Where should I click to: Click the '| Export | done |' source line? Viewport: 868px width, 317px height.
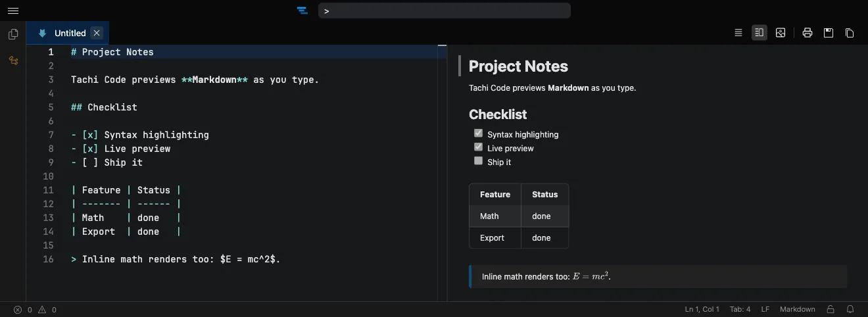(126, 232)
